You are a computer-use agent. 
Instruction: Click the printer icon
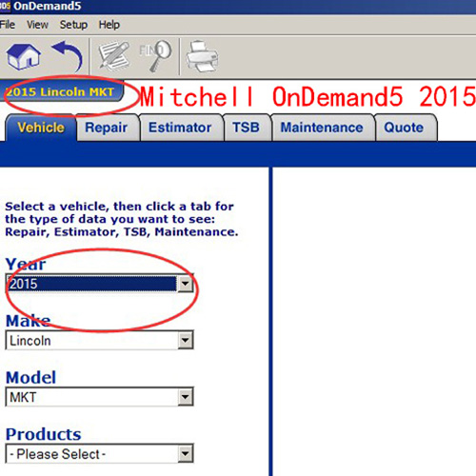point(202,56)
